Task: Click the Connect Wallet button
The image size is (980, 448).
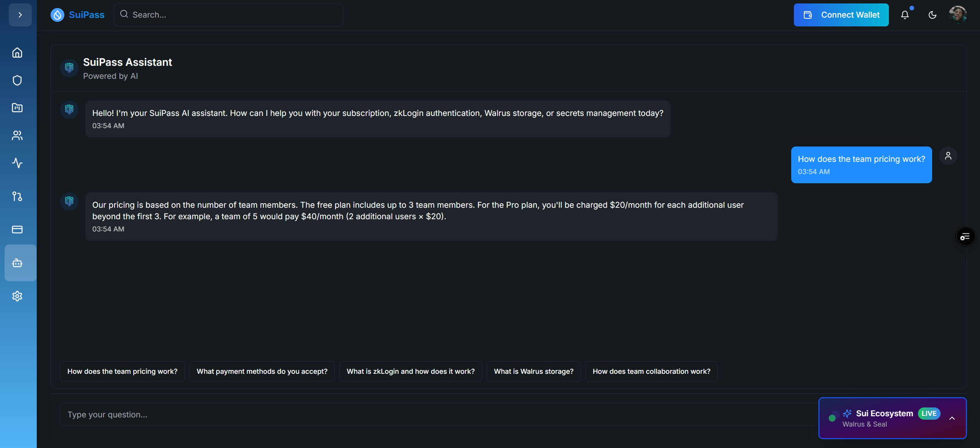Action: [841, 15]
